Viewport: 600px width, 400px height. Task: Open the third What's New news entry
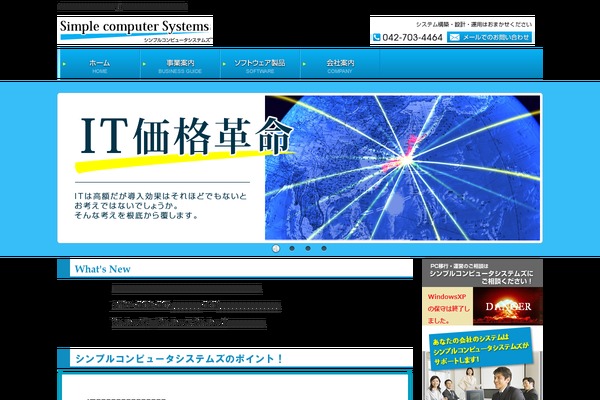tap(189, 323)
